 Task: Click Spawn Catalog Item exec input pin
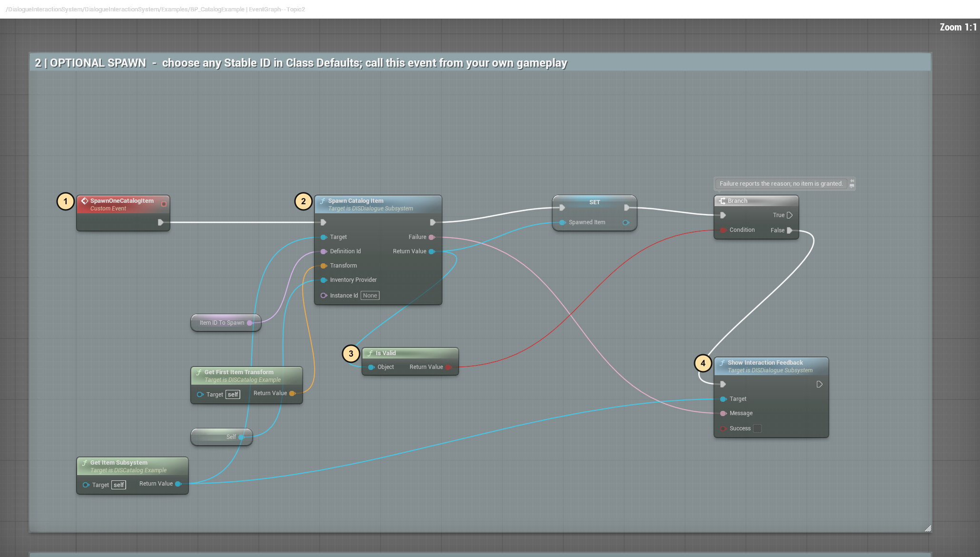tap(323, 222)
